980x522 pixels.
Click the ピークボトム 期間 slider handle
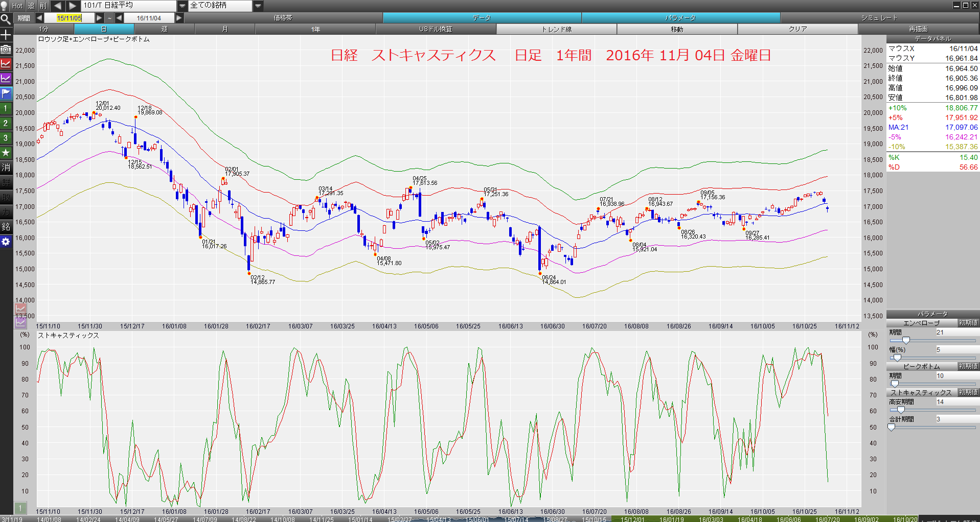(x=895, y=384)
